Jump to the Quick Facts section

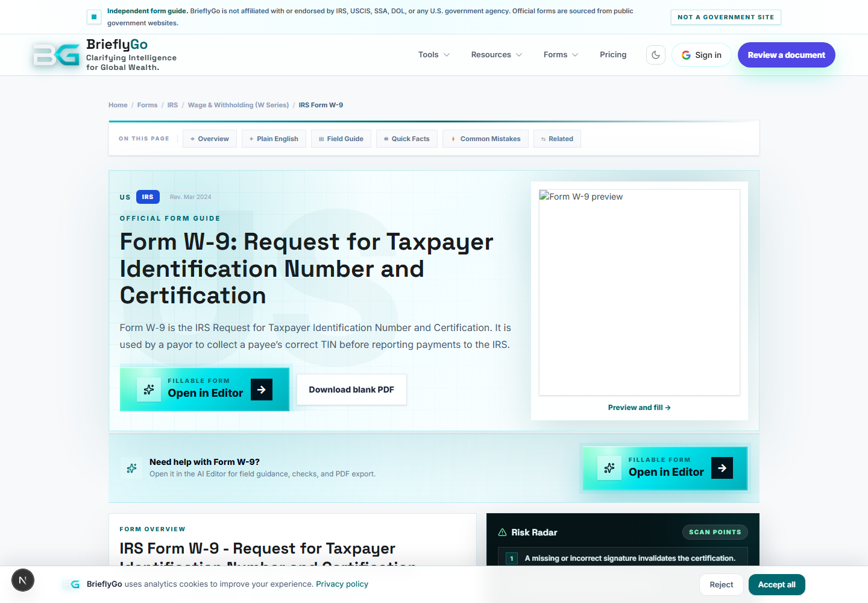407,139
